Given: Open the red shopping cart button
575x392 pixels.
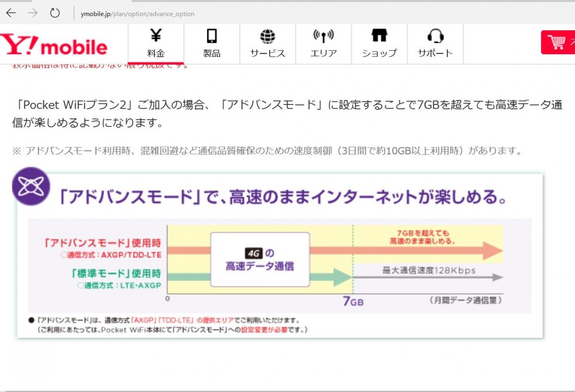Looking at the screenshot, I should 558,43.
